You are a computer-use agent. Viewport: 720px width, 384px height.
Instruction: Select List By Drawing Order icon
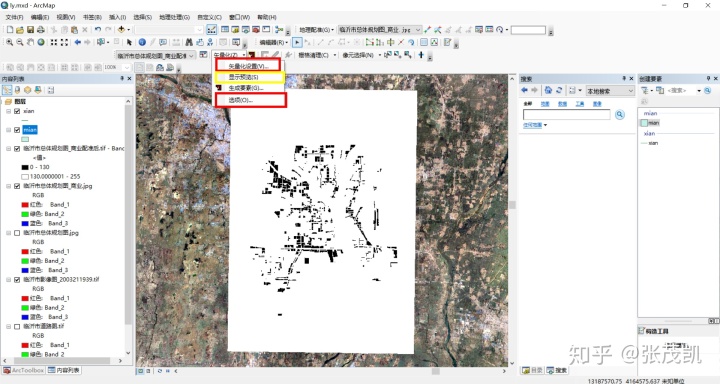(7, 90)
